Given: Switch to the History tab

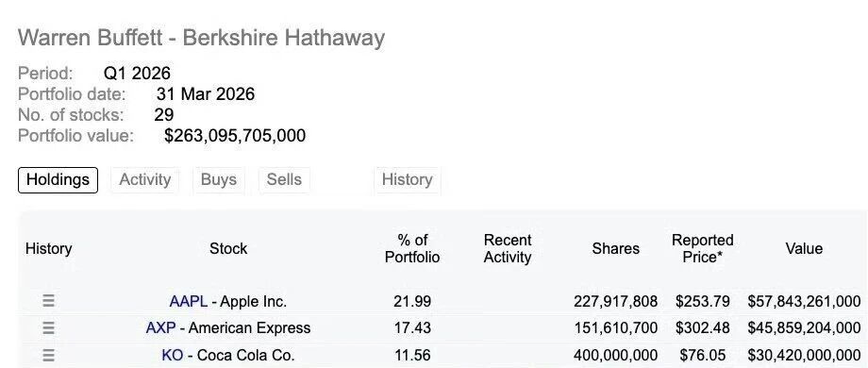Looking at the screenshot, I should point(408,180).
